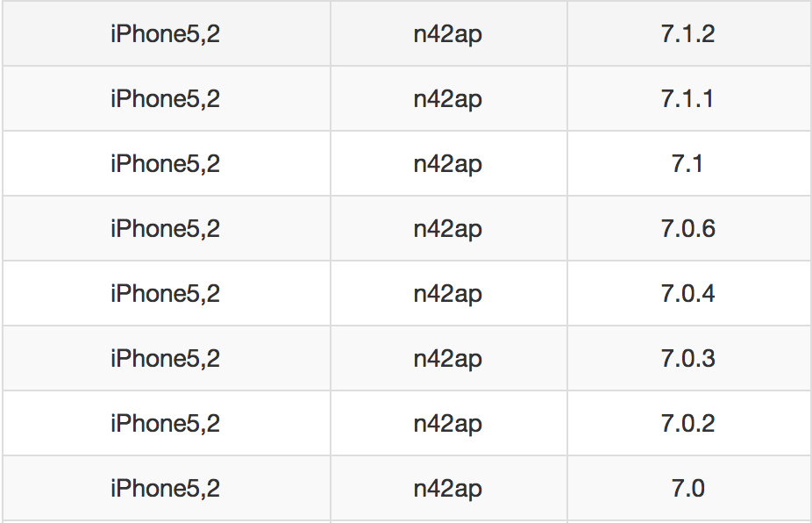Image resolution: width=812 pixels, height=523 pixels.
Task: Click n42ap in the 7.1.2 row
Action: [x=448, y=35]
